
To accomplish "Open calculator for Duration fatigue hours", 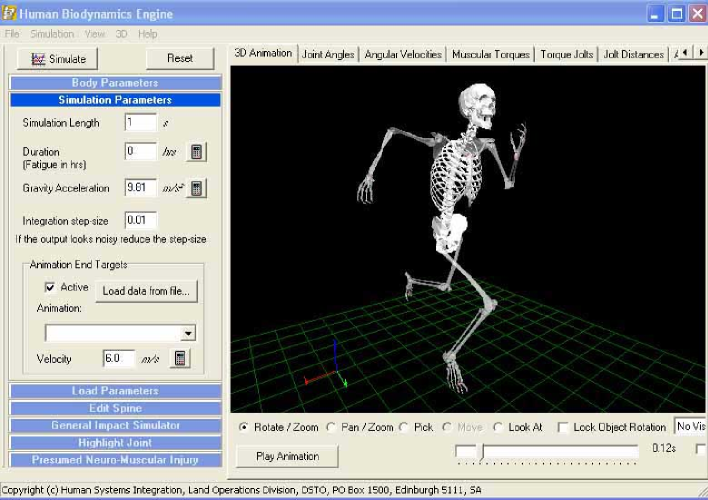I will pos(196,152).
